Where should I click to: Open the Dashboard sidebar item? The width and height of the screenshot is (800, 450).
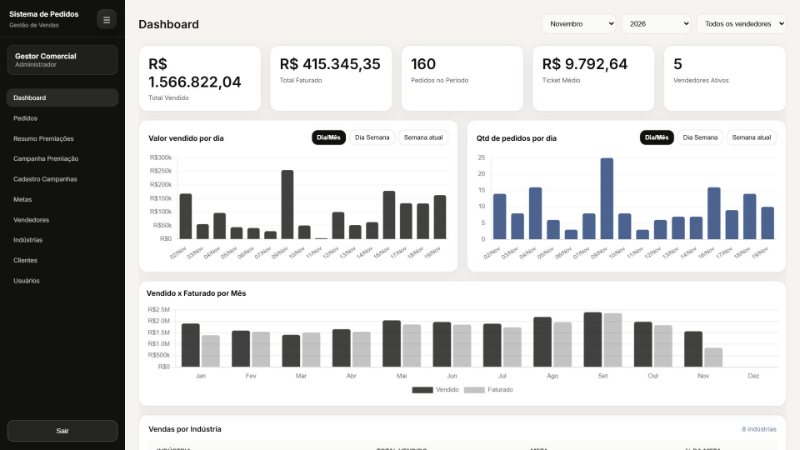pyautogui.click(x=62, y=97)
